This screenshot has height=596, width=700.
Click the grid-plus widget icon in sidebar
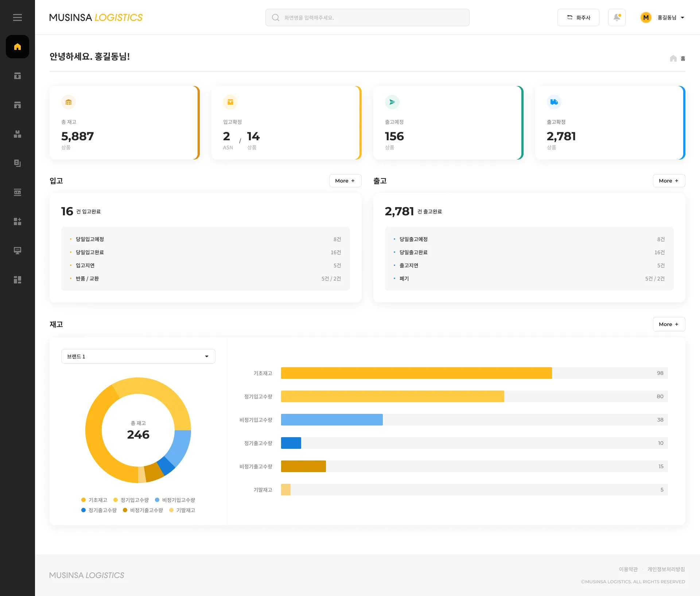(x=17, y=221)
